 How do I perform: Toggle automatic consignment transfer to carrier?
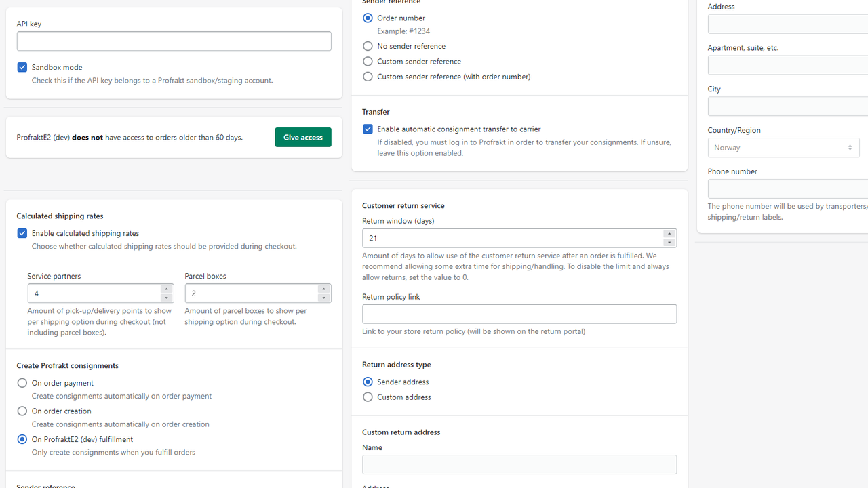(x=368, y=129)
